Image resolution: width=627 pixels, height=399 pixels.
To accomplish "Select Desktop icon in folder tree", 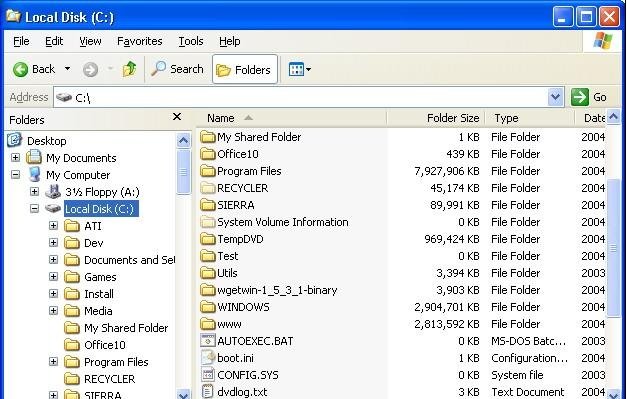I will click(14, 140).
